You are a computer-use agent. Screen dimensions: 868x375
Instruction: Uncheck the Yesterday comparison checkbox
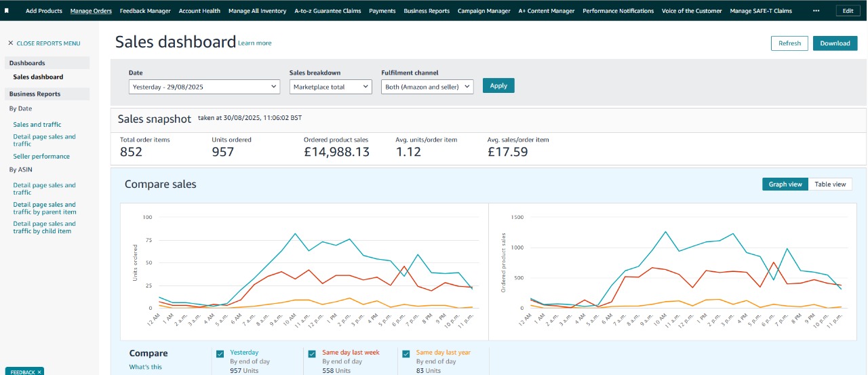(220, 353)
